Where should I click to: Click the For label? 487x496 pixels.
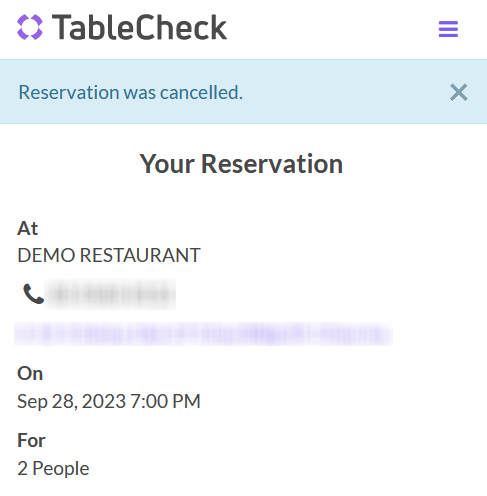pyautogui.click(x=31, y=440)
